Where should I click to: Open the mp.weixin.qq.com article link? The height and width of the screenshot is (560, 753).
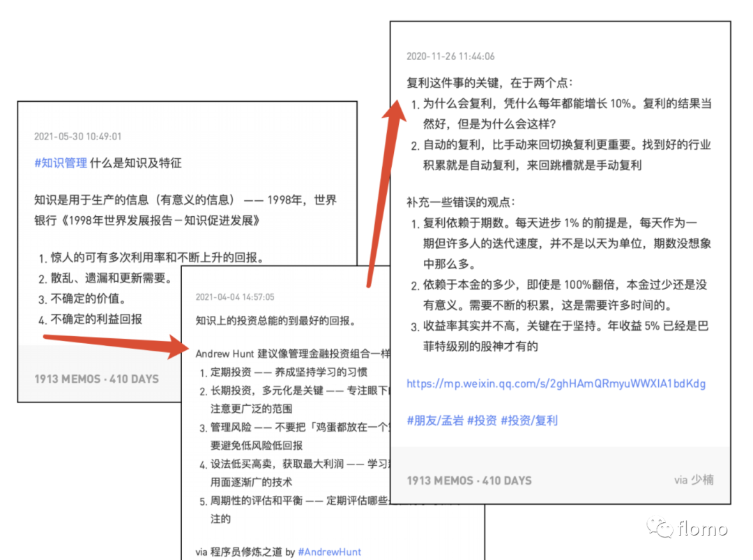click(x=556, y=384)
